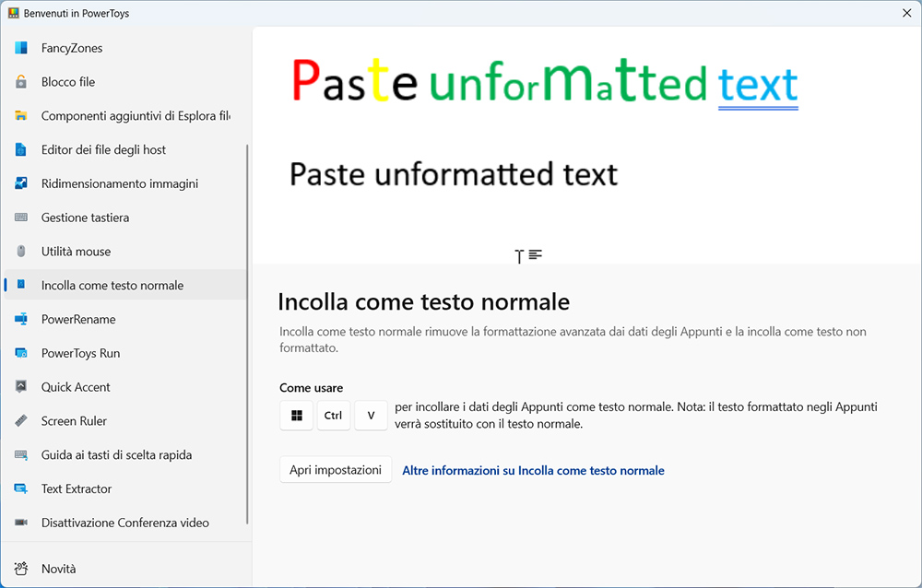The height and width of the screenshot is (588, 922).
Task: Click the PowerToys logo in title bar
Action: 13,13
